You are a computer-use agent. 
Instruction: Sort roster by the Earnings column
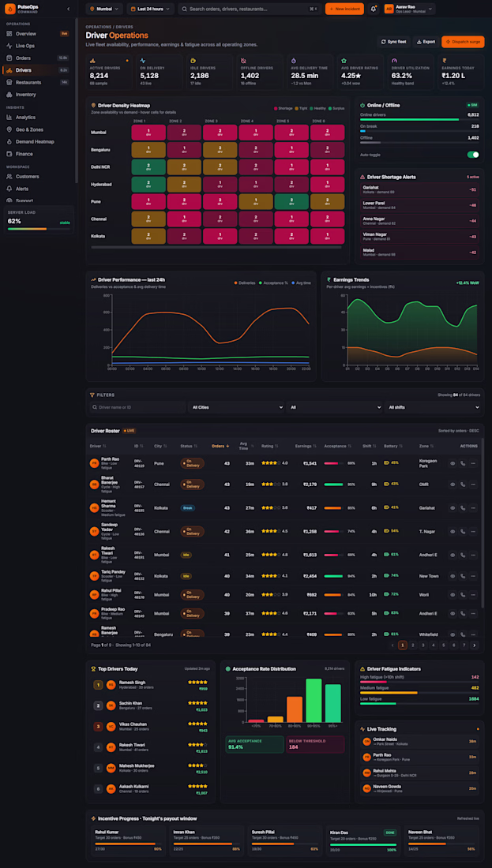tap(306, 446)
